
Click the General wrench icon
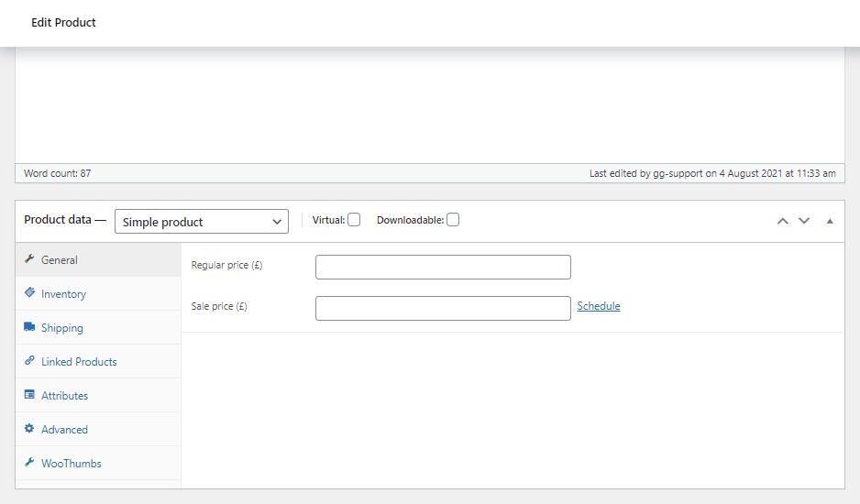pyautogui.click(x=29, y=258)
